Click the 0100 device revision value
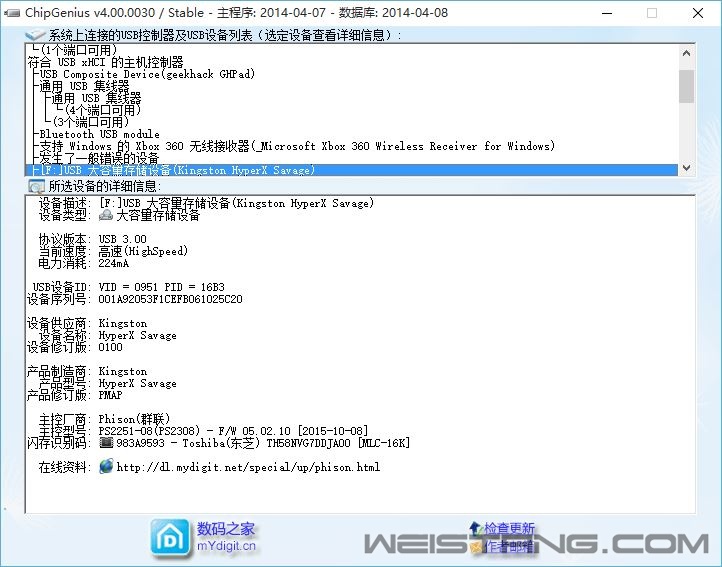Viewport: 722px width, 567px height. pos(111,347)
